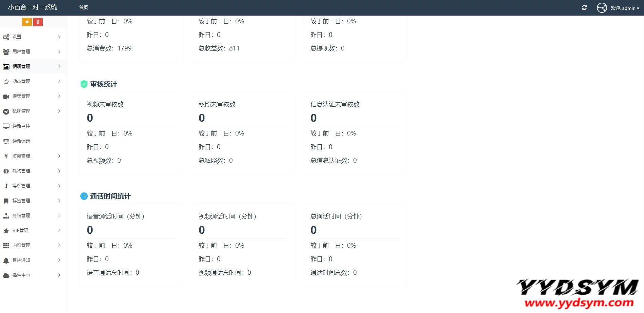Viewport: 644px width, 313px height.
Task: Click the sitemap icon beside 分销管理
Action: point(6,216)
